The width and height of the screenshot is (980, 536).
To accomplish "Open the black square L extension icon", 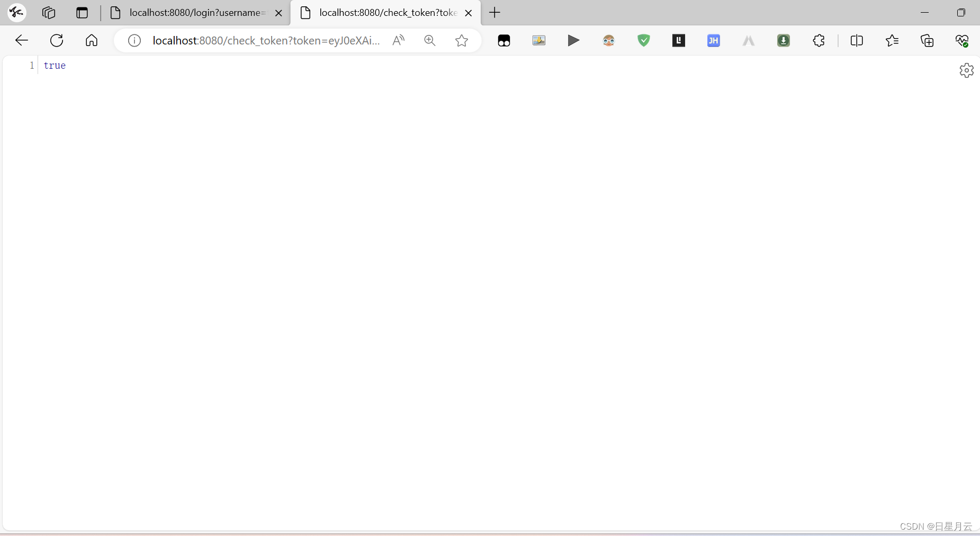I will click(x=679, y=40).
